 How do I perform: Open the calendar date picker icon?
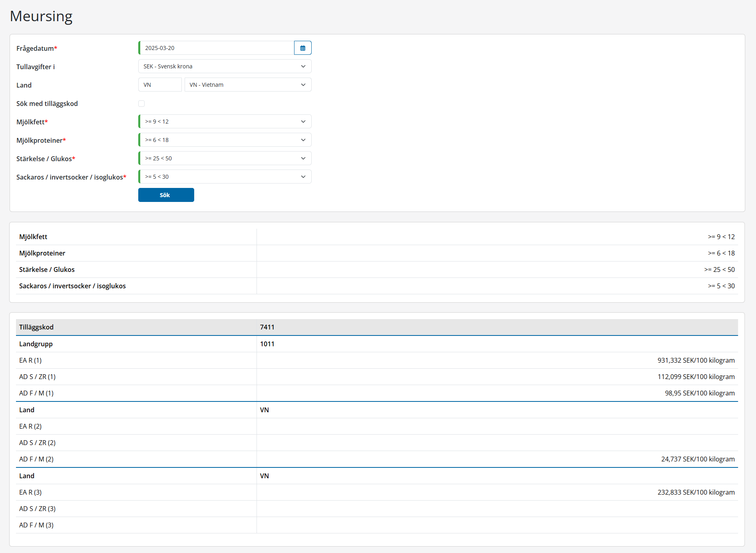pos(302,48)
